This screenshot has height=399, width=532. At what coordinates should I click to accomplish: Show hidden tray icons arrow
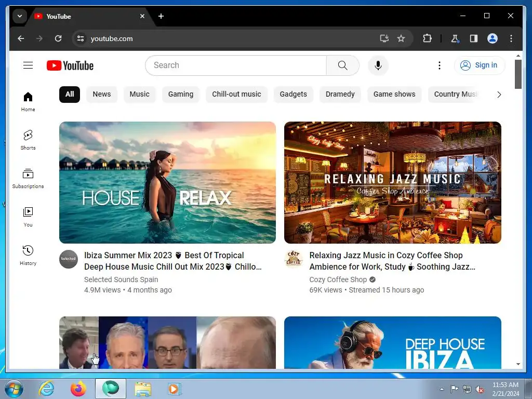(x=442, y=389)
